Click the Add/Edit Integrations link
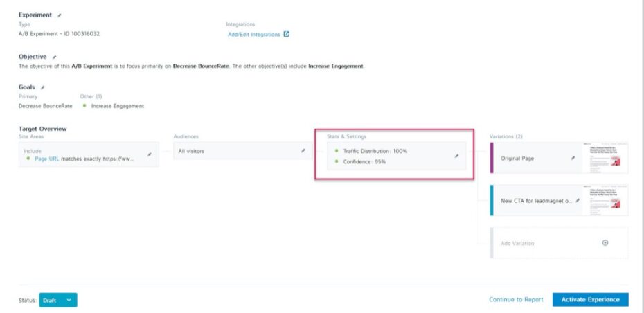The width and height of the screenshot is (644, 313). 253,34
